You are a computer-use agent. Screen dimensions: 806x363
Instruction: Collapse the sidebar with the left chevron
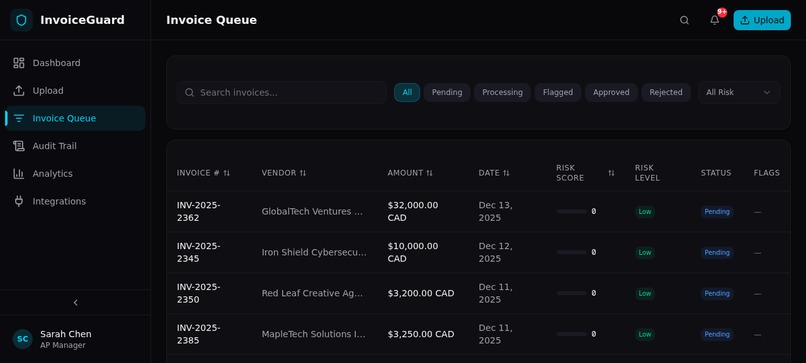click(x=76, y=303)
